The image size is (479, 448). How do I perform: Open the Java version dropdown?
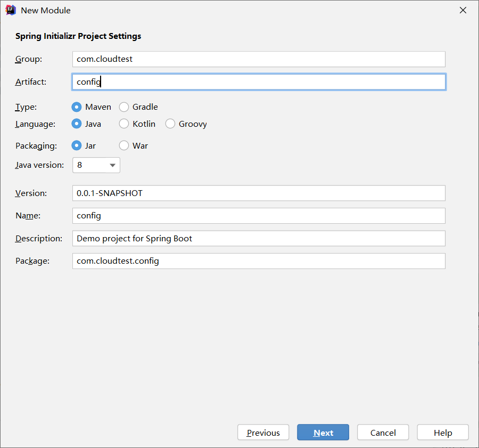[96, 165]
